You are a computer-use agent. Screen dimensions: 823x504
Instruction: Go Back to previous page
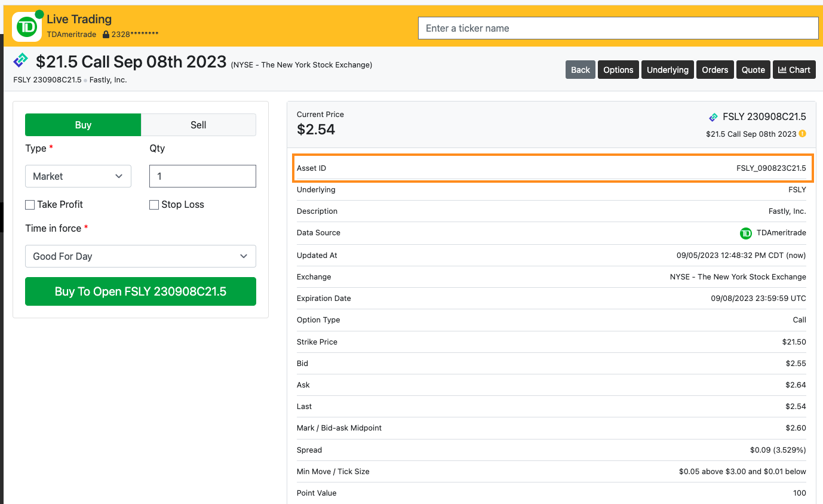point(580,70)
